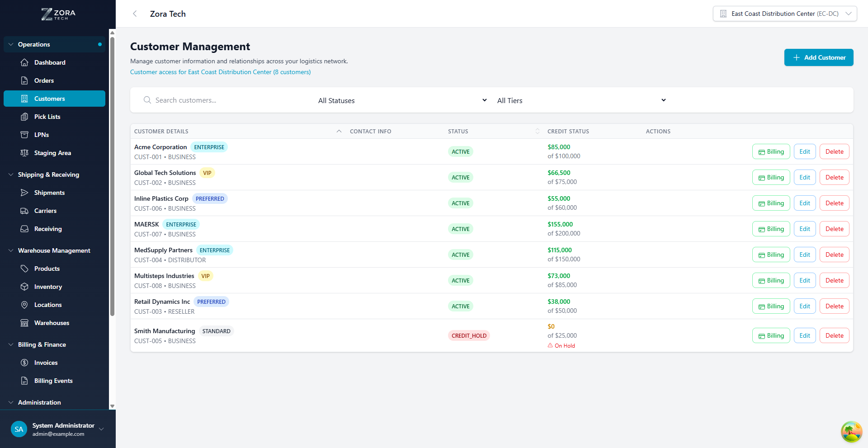Click the Invoices dollar icon
This screenshot has height=448, width=868.
coord(25,363)
